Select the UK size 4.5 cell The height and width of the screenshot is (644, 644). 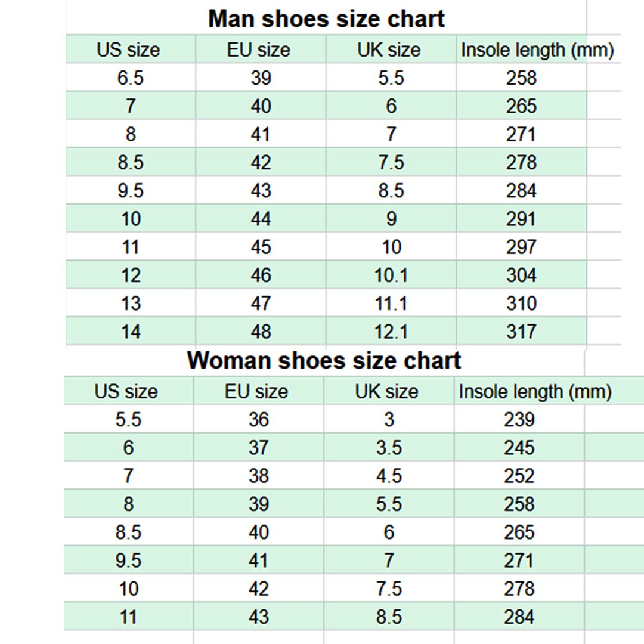coord(389,476)
